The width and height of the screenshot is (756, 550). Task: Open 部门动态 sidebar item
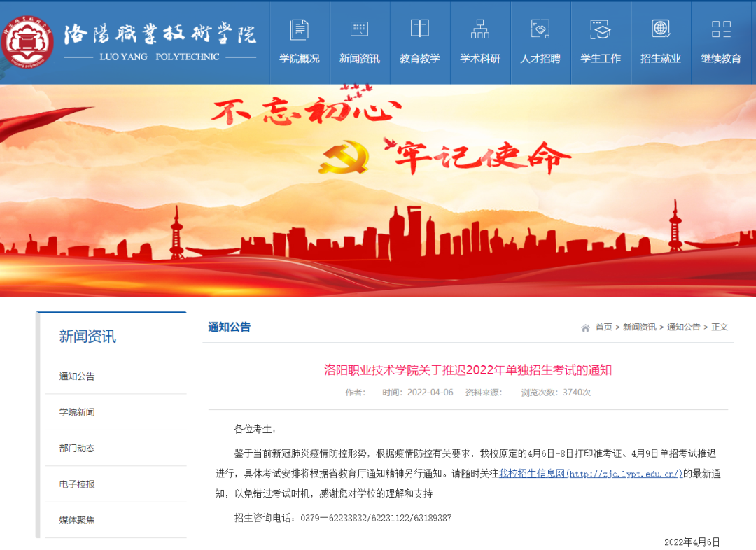[77, 448]
